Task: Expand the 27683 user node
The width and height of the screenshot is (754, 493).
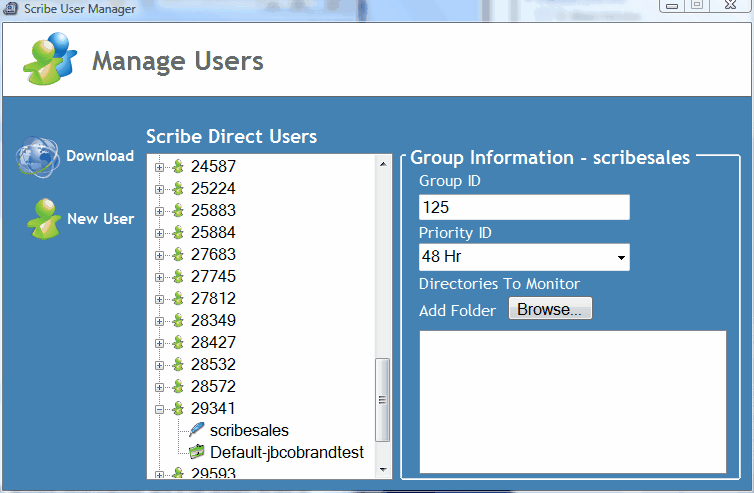Action: pos(159,255)
